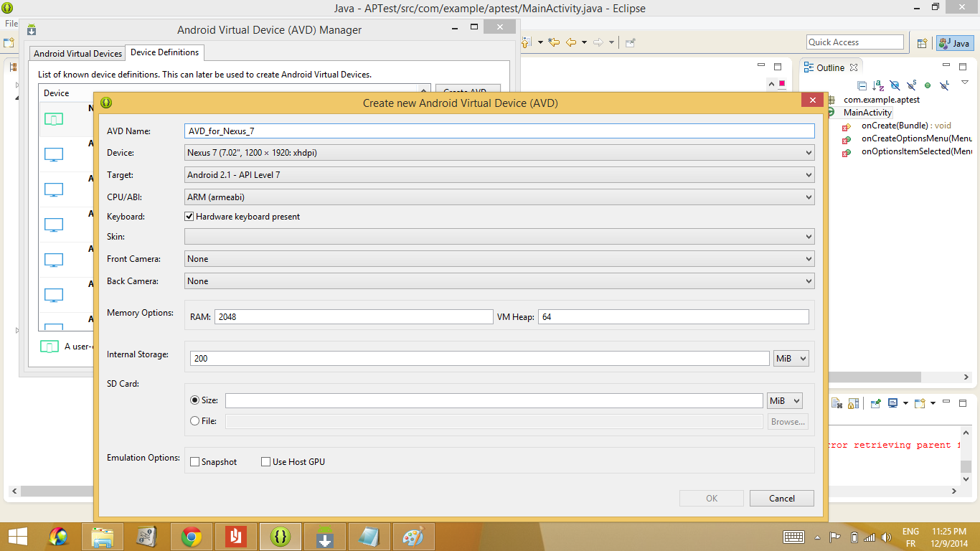The height and width of the screenshot is (551, 980).
Task: Toggle Hide Local Types Outline icon
Action: (944, 85)
